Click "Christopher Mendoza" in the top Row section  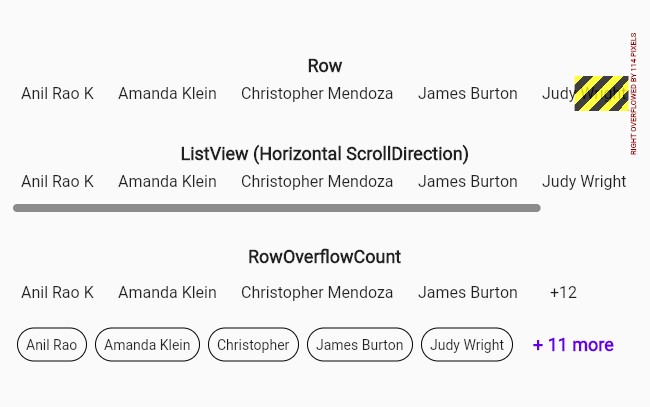click(317, 94)
